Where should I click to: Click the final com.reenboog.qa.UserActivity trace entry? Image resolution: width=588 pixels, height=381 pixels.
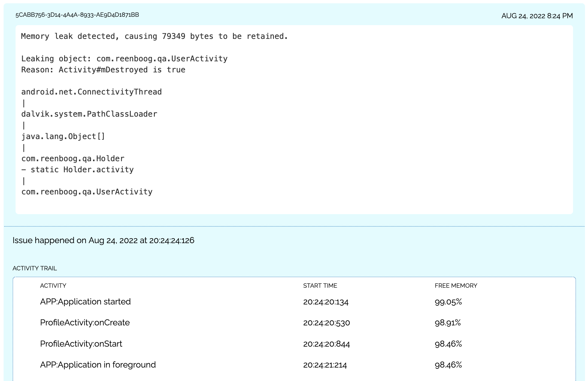point(87,192)
